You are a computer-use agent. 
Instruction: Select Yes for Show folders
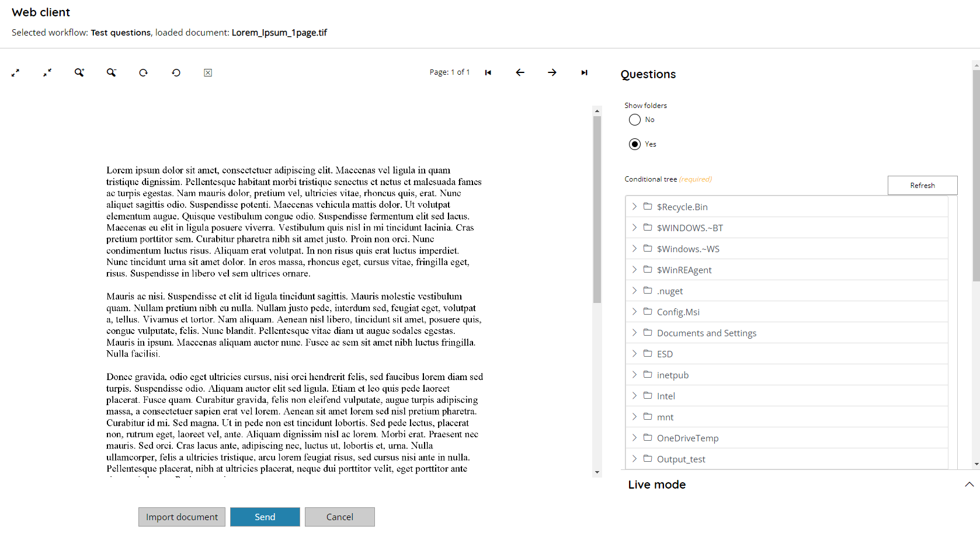coord(635,144)
